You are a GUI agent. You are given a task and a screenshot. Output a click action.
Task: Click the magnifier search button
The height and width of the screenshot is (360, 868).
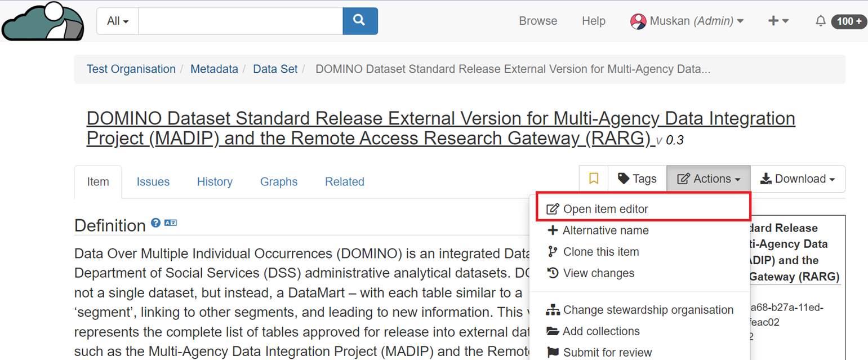tap(360, 21)
